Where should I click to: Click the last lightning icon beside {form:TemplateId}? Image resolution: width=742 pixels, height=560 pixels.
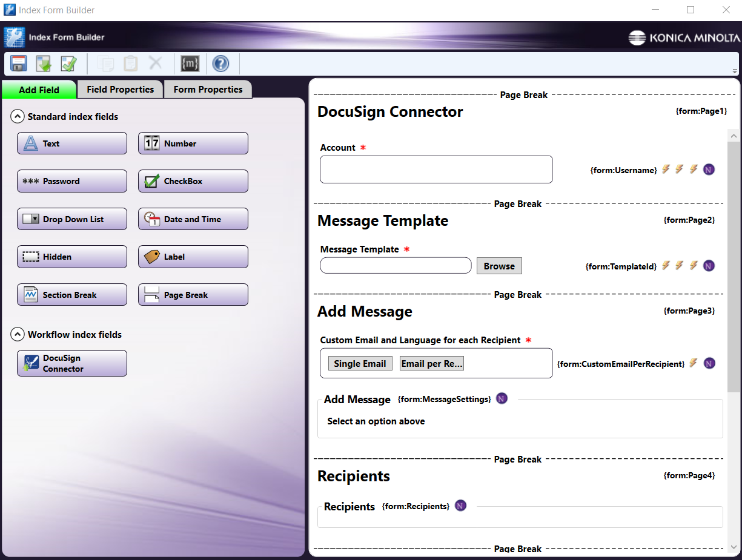coord(694,265)
